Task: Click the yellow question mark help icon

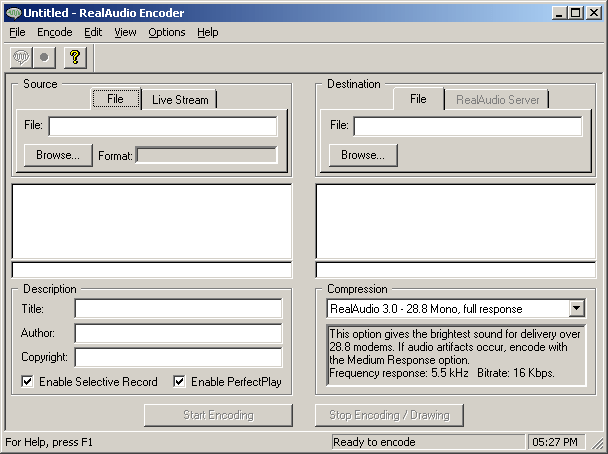Action: coord(75,57)
